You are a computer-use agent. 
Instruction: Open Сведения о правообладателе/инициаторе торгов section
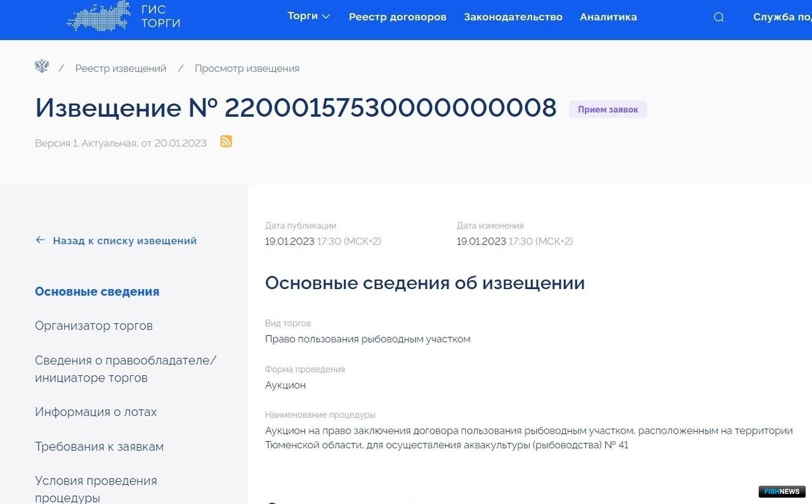coord(126,369)
